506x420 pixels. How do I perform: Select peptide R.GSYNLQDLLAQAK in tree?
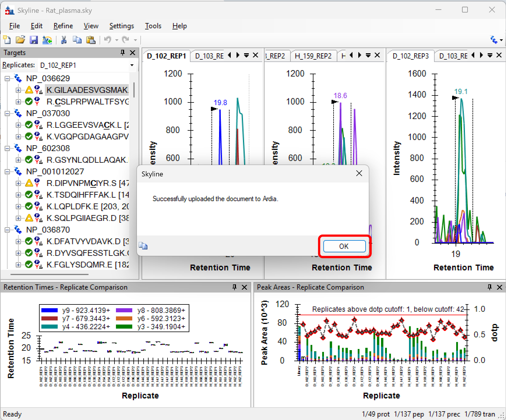point(87,160)
